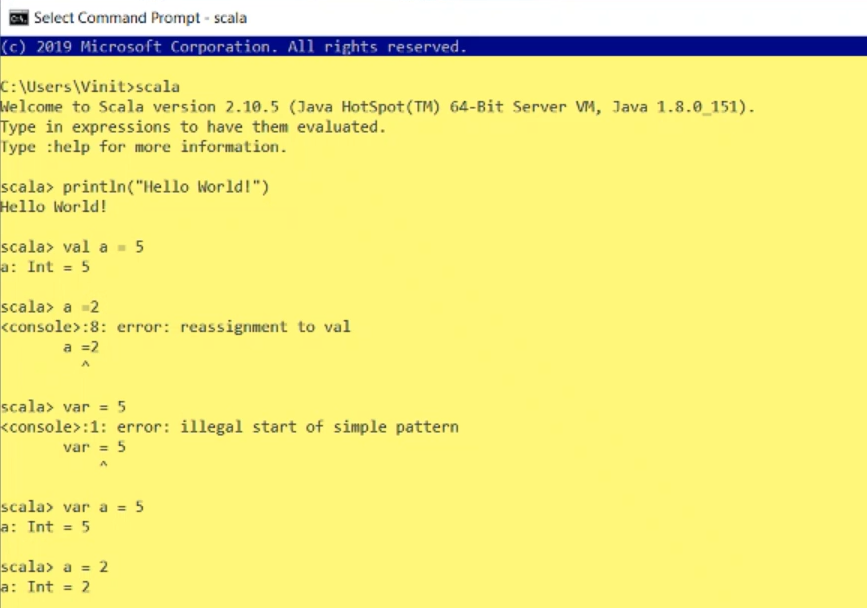Click the caret under 'var = 5' error
Viewport: 867px width, 608px height.
(x=103, y=465)
